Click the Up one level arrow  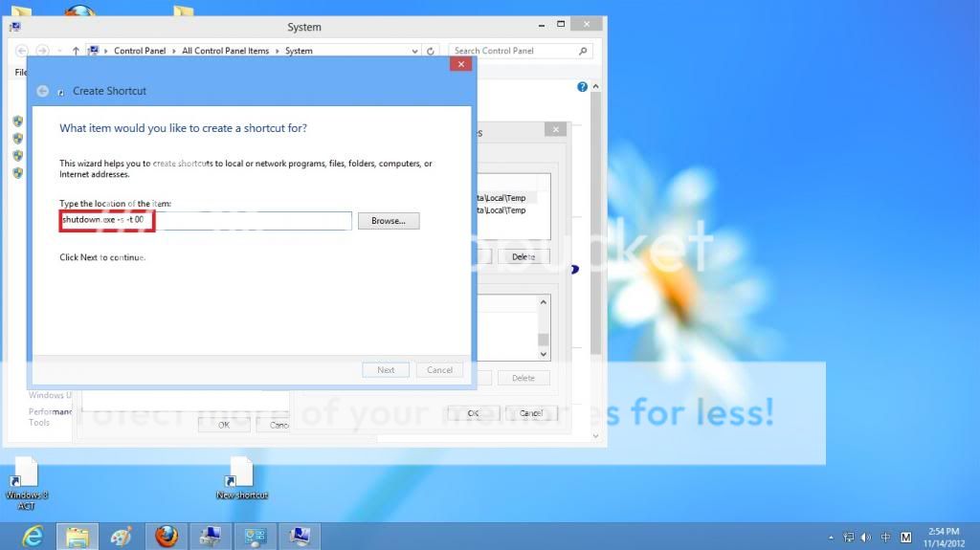point(76,51)
